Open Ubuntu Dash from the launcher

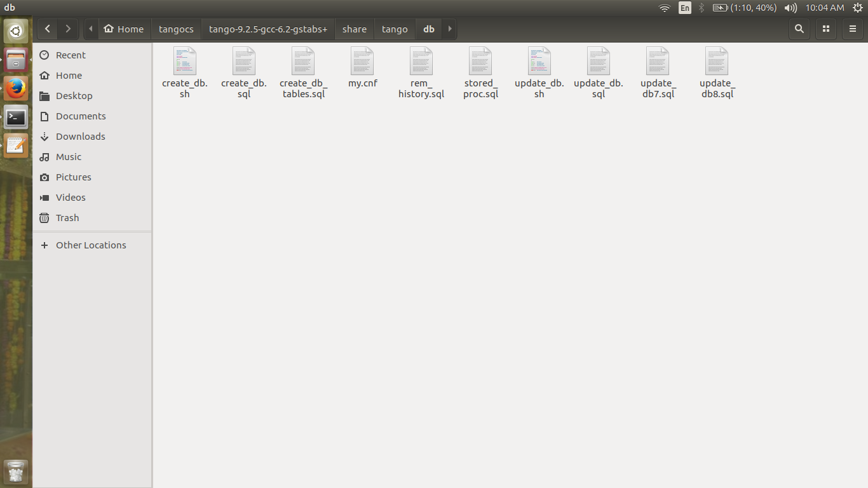click(16, 31)
